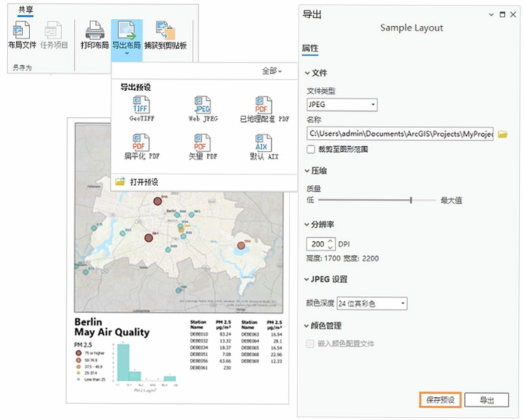Click the 任务项目 icon

point(53,30)
